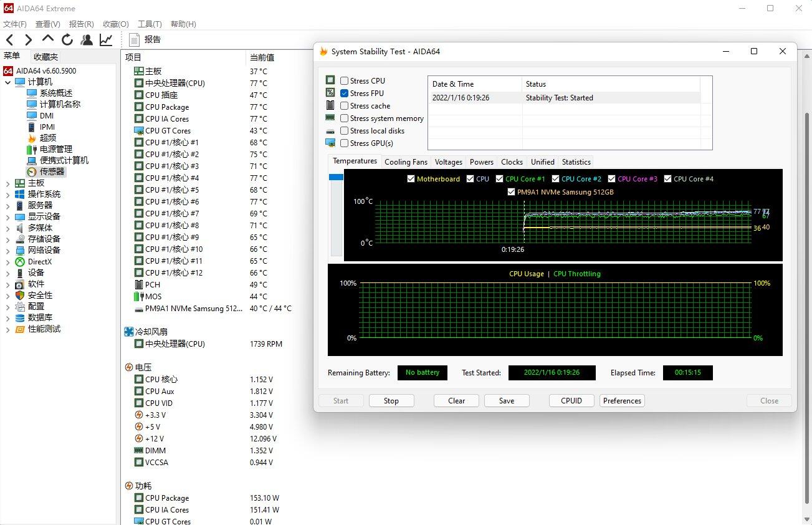Click the 功耗 power section icon
The width and height of the screenshot is (812, 525).
tap(129, 486)
